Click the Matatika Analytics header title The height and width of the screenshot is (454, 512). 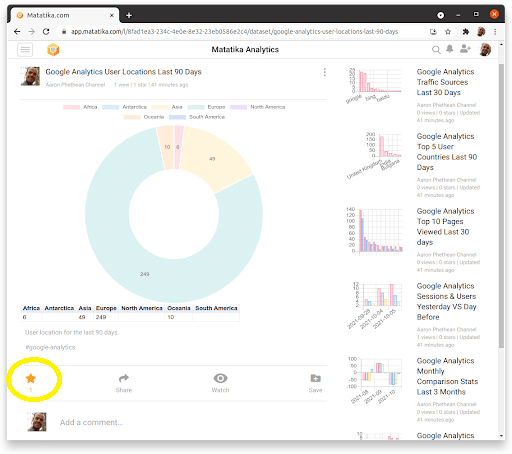click(x=245, y=50)
